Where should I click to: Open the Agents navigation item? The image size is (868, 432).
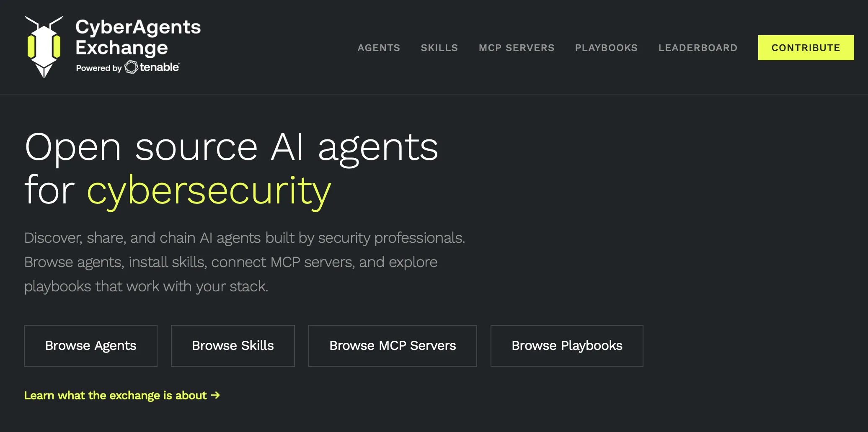click(379, 48)
